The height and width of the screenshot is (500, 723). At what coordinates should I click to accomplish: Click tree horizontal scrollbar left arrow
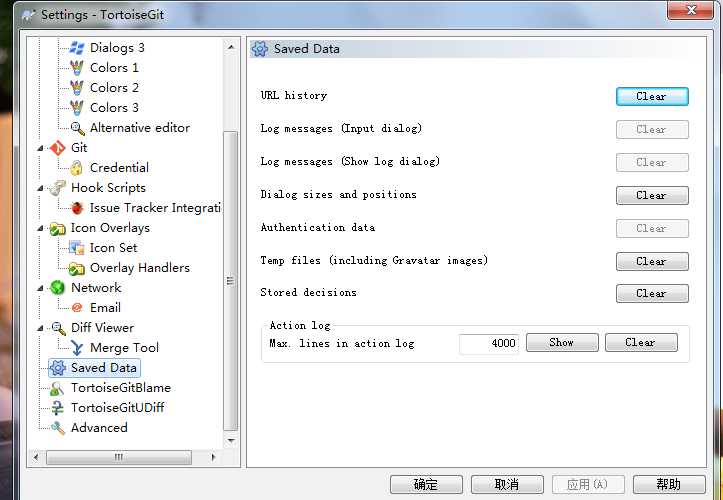click(x=36, y=458)
